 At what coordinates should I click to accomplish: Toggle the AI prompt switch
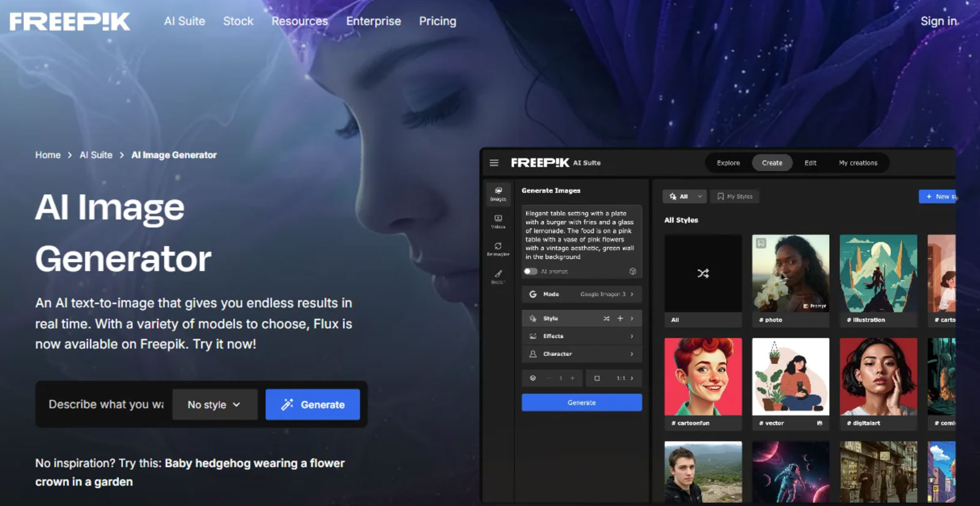click(530, 271)
